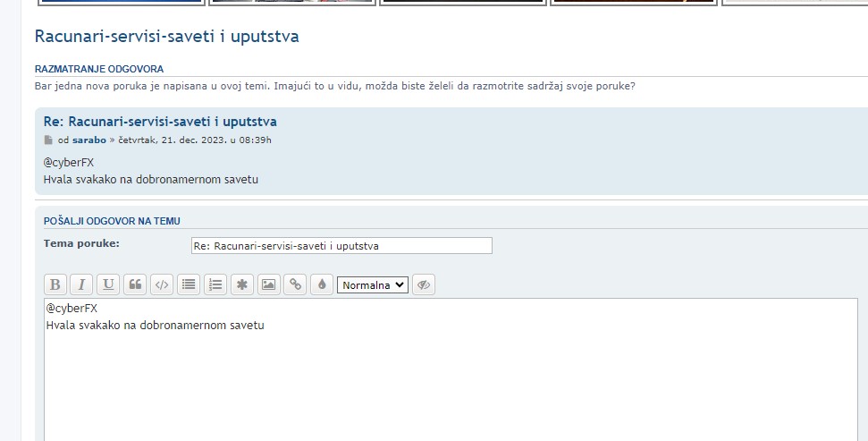Screen dimensions: 868x441
Task: Open font color picker droplet icon
Action: (322, 284)
